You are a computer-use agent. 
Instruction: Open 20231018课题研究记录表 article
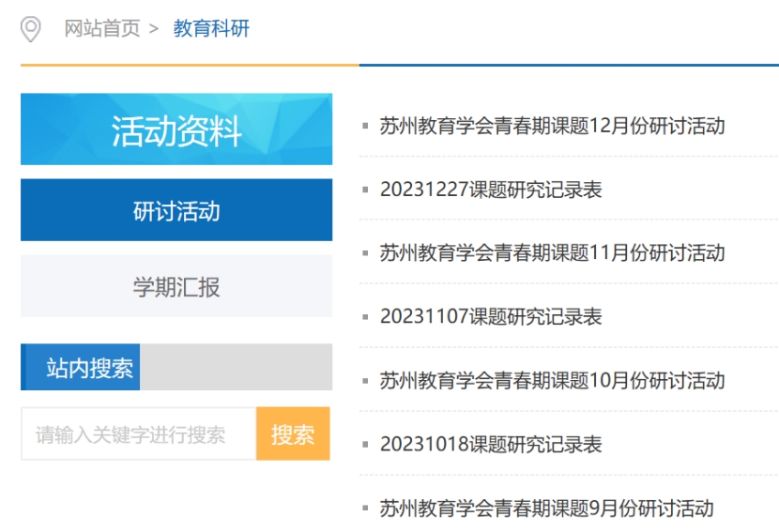[x=491, y=444]
